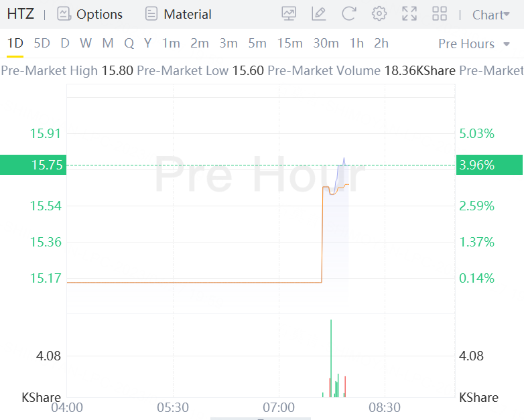Image resolution: width=524 pixels, height=420 pixels.
Task: Click the Material document icon
Action: pos(151,14)
